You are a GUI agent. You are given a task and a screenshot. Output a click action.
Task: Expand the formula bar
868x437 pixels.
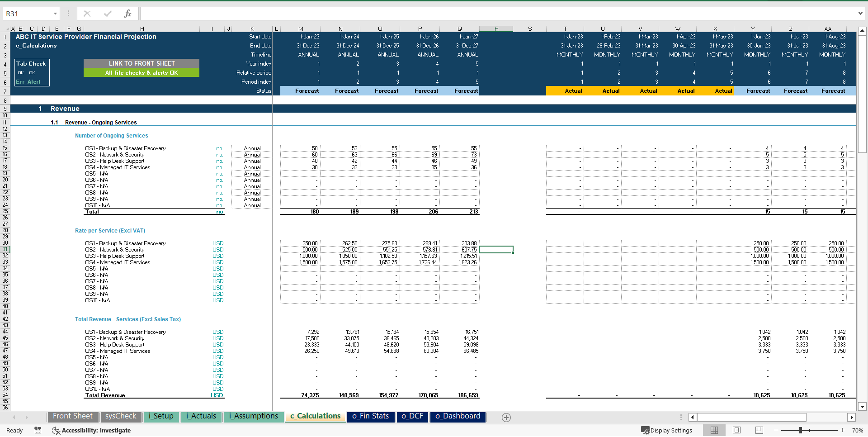[860, 14]
